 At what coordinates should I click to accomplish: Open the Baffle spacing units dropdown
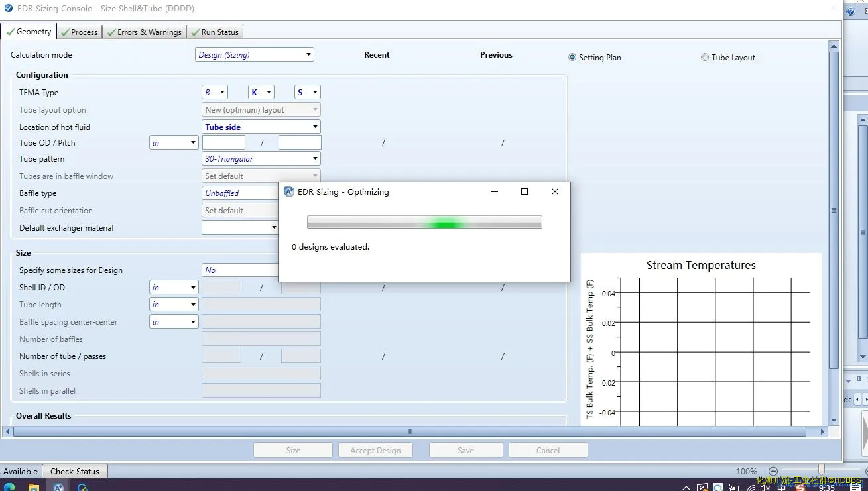click(174, 321)
